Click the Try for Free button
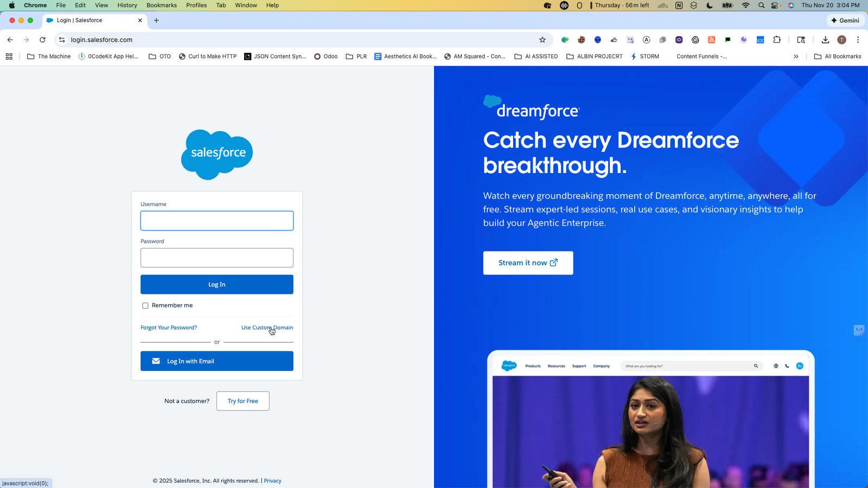This screenshot has height=488, width=868. (243, 401)
